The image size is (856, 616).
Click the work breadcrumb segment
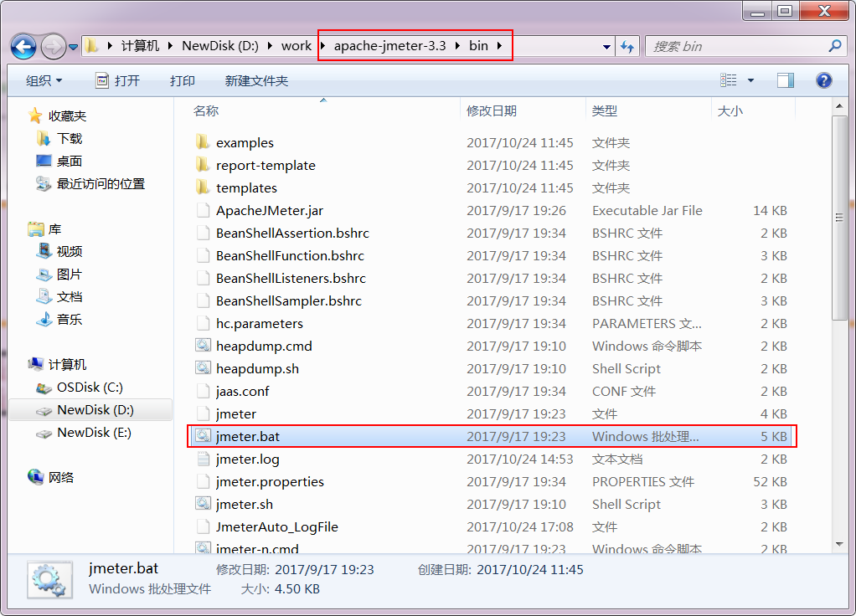tap(297, 46)
